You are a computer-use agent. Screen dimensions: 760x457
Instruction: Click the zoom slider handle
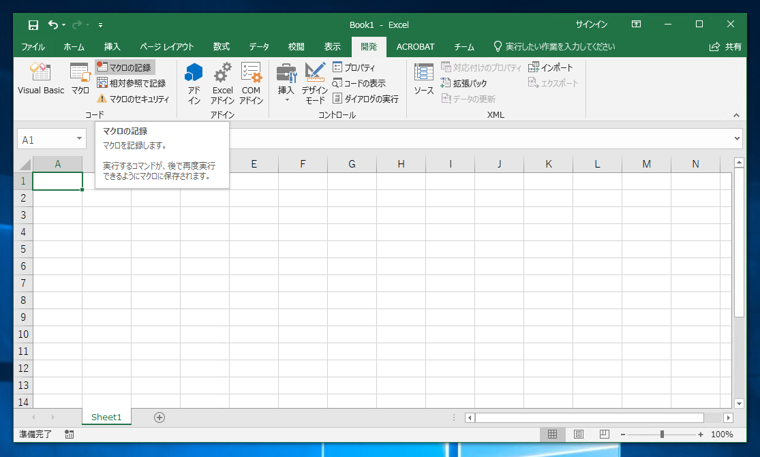click(662, 434)
